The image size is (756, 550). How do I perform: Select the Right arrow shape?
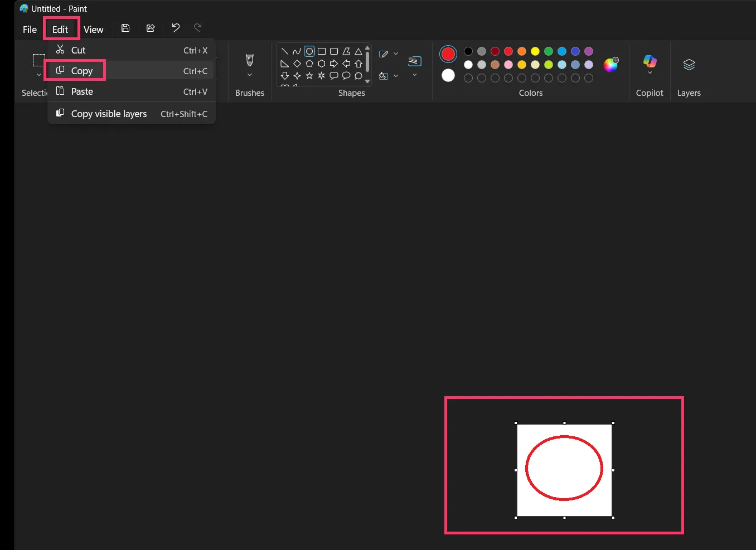click(334, 64)
